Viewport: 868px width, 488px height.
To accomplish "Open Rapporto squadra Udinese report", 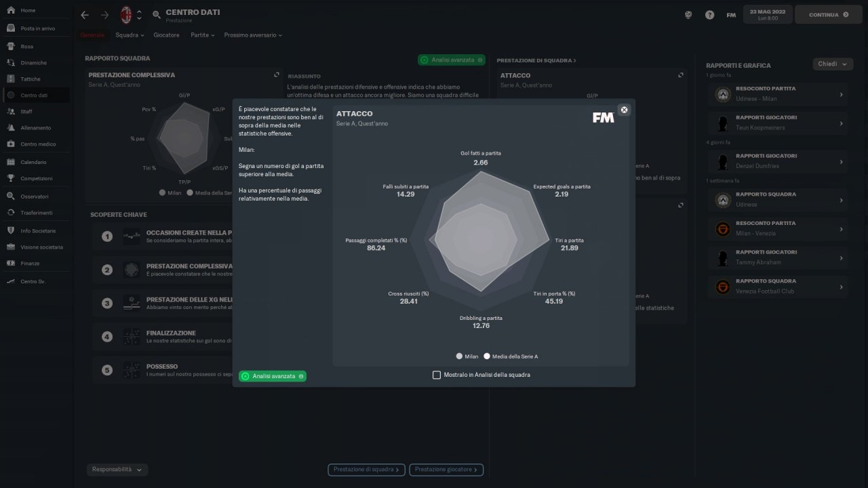I will [778, 201].
